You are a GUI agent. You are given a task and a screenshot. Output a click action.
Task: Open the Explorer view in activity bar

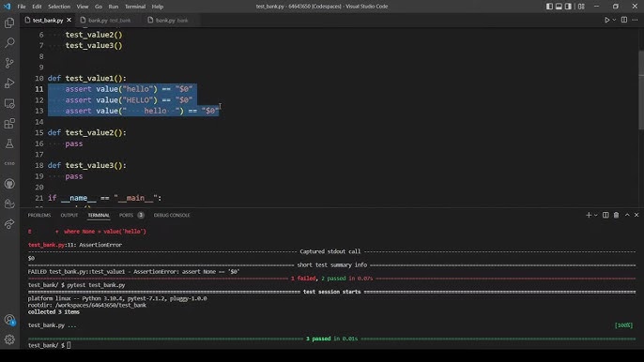[9, 23]
